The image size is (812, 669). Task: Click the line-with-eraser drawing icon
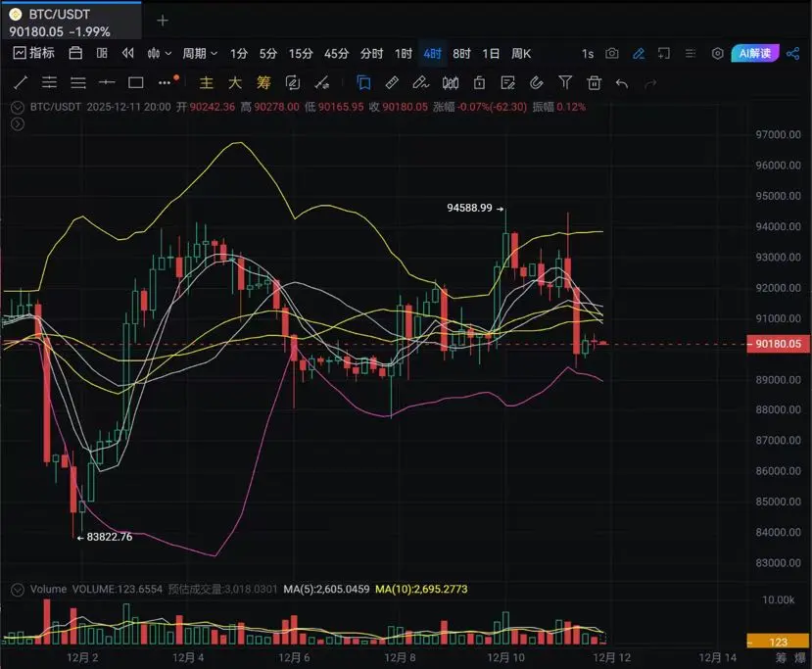tap(321, 82)
